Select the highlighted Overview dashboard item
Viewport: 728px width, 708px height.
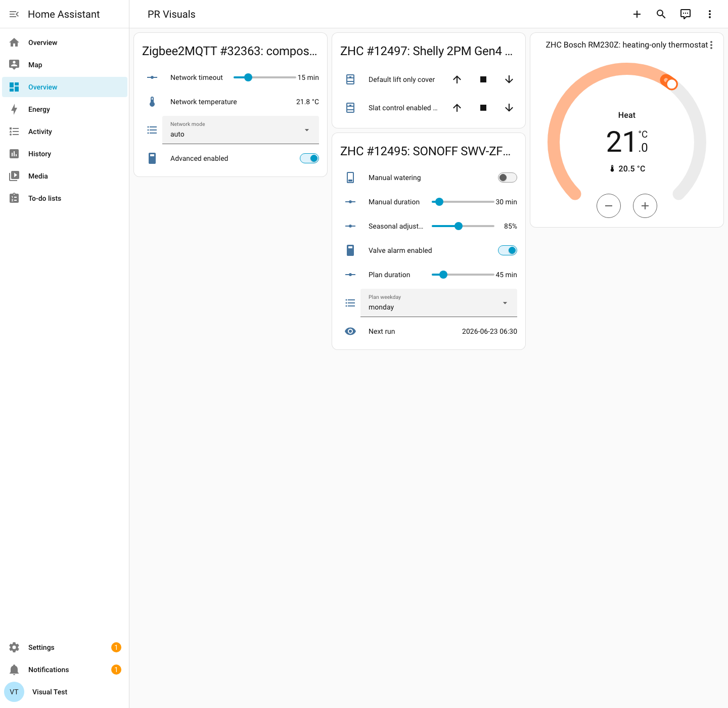coord(65,87)
